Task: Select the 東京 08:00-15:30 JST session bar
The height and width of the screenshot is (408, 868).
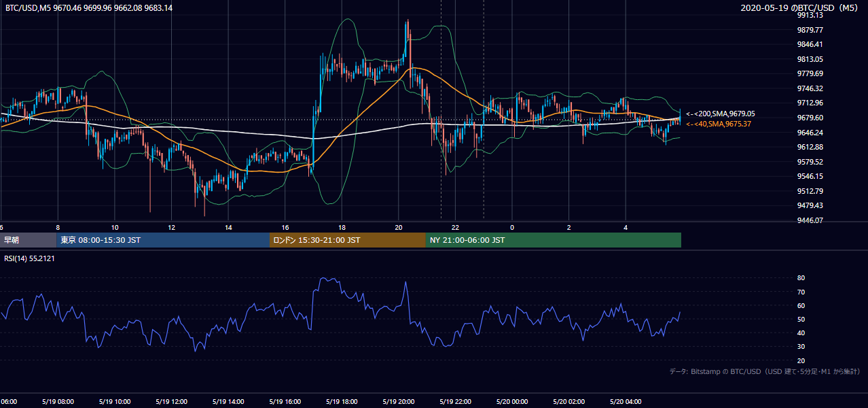Action: [163, 240]
